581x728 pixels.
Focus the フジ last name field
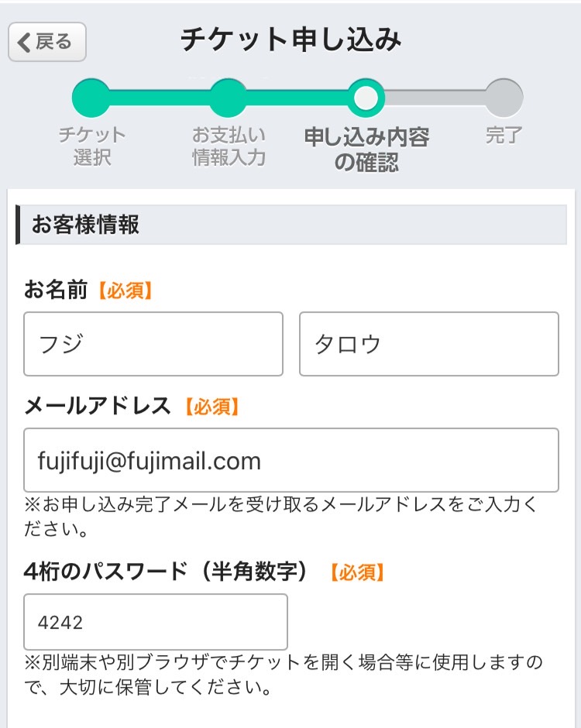(x=153, y=344)
